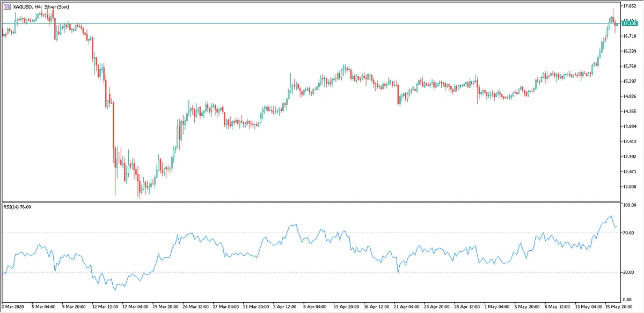The image size is (644, 313).
Task: Click the divider between price chart and RSI
Action: click(322, 202)
